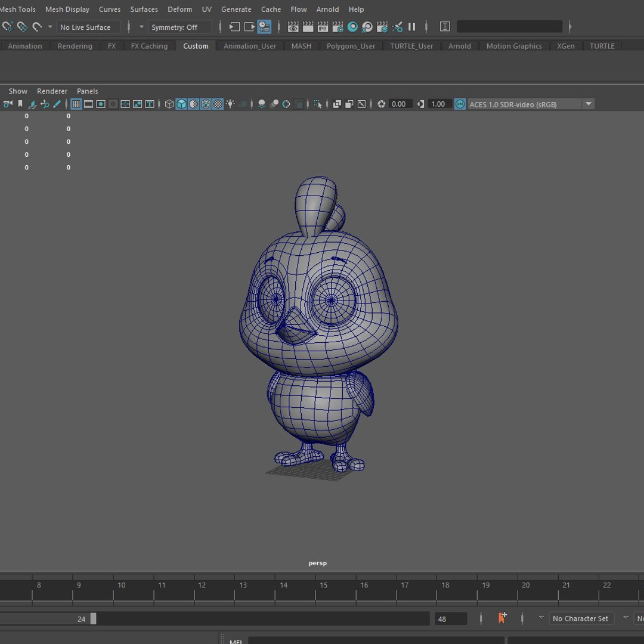The image size is (644, 644).
Task: Click the lightbulb use-all-lights icon
Action: point(230,104)
